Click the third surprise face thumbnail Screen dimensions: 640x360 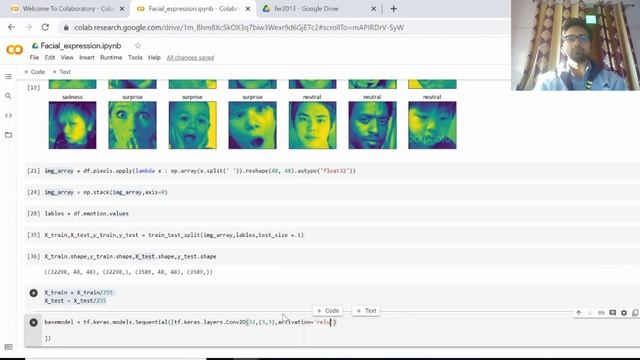252,125
